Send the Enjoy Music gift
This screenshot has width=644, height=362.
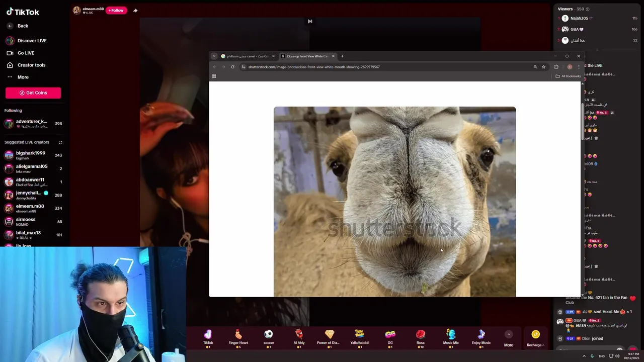tap(481, 338)
